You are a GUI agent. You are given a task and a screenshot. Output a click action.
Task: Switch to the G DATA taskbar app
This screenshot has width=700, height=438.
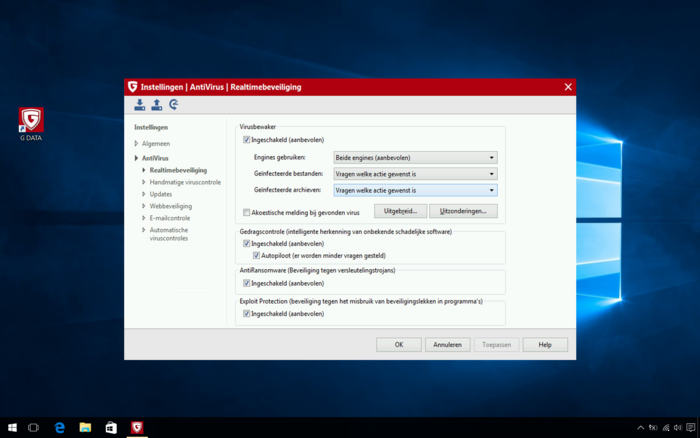click(137, 427)
